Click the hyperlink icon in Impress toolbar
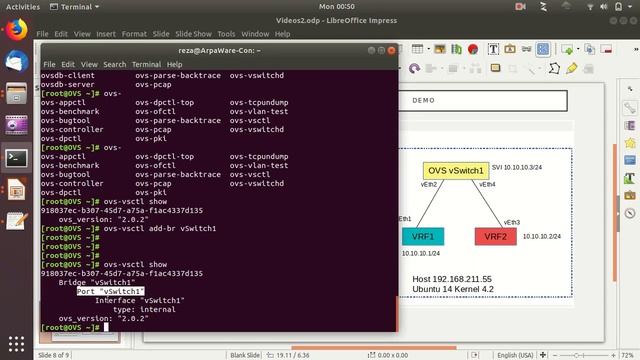Viewport: 640px width, 360px height. click(527, 49)
